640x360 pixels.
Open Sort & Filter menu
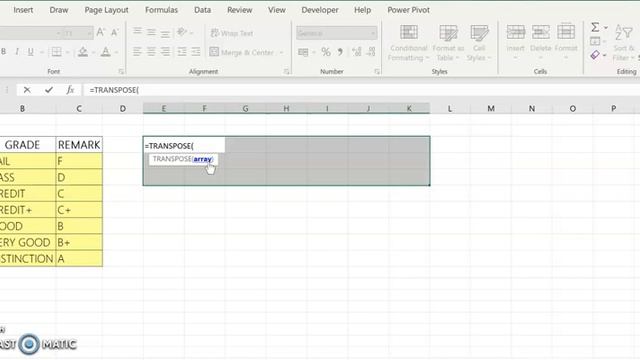pos(624,43)
